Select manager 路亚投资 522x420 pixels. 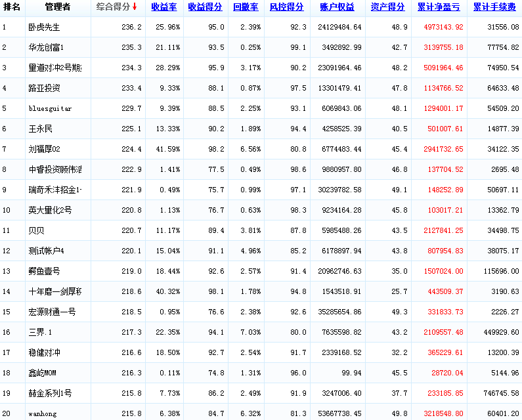pos(44,88)
